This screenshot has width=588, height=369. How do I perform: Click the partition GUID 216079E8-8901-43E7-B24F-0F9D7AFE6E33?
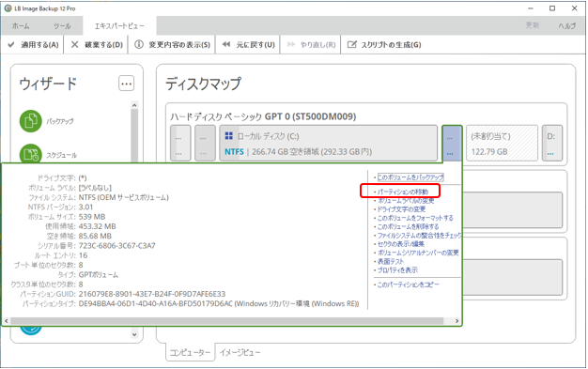[x=152, y=294]
